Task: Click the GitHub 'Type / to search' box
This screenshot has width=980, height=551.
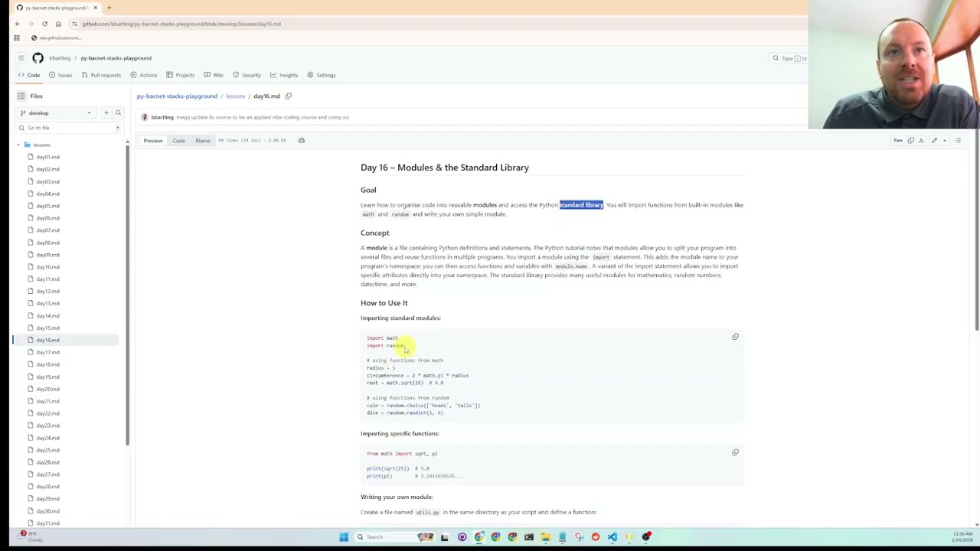Action: tap(789, 58)
